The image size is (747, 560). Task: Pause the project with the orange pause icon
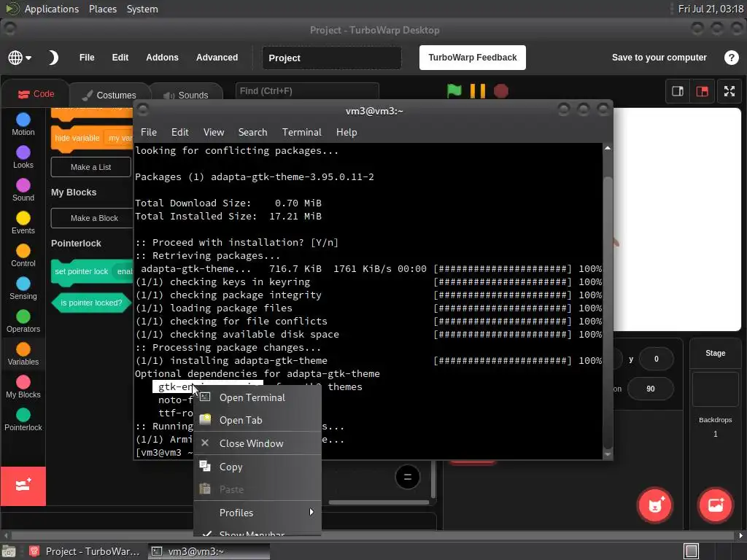pos(477,90)
